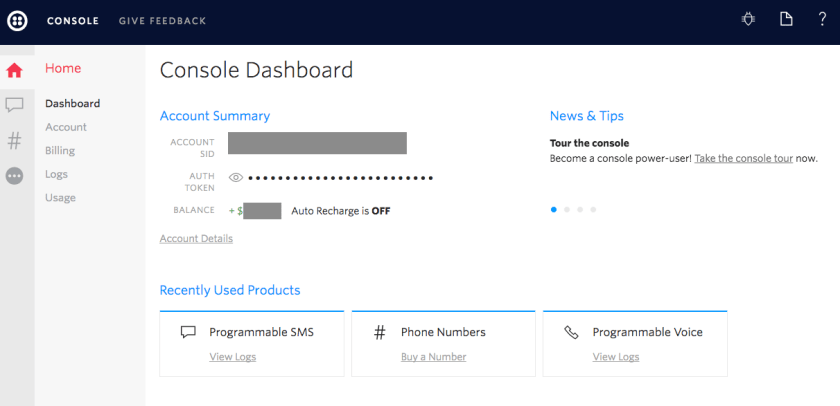Viewport: 840px width, 406px height.
Task: Open Phone Numbers hash sidebar icon
Action: click(15, 140)
